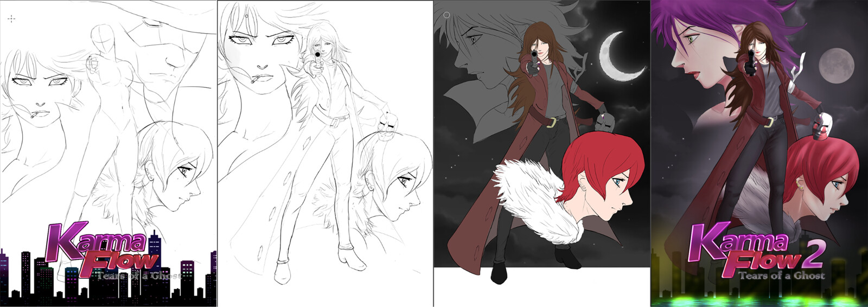Open the flat colors panel with crescent moon
This screenshot has height=307, width=868.
(541, 153)
